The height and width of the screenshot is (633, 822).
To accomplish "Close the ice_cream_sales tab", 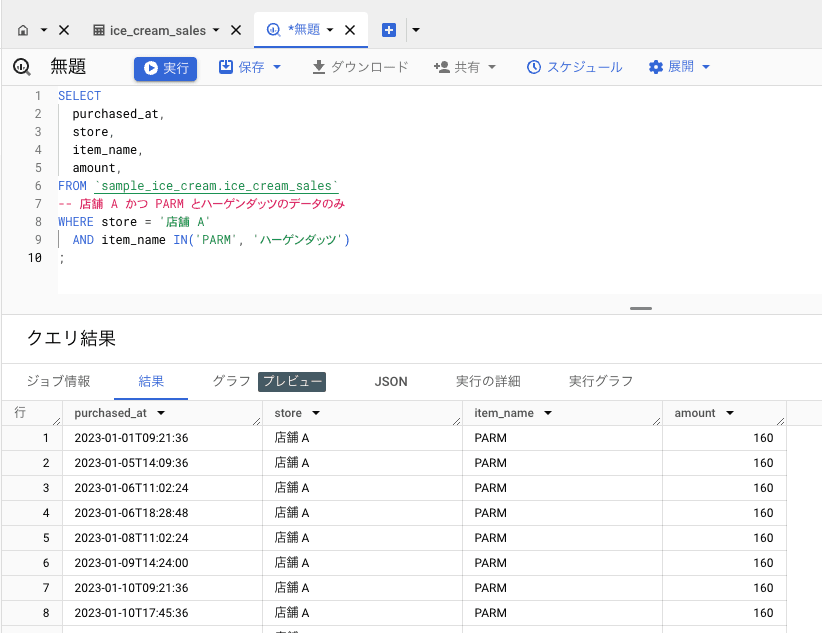I will pyautogui.click(x=236, y=30).
